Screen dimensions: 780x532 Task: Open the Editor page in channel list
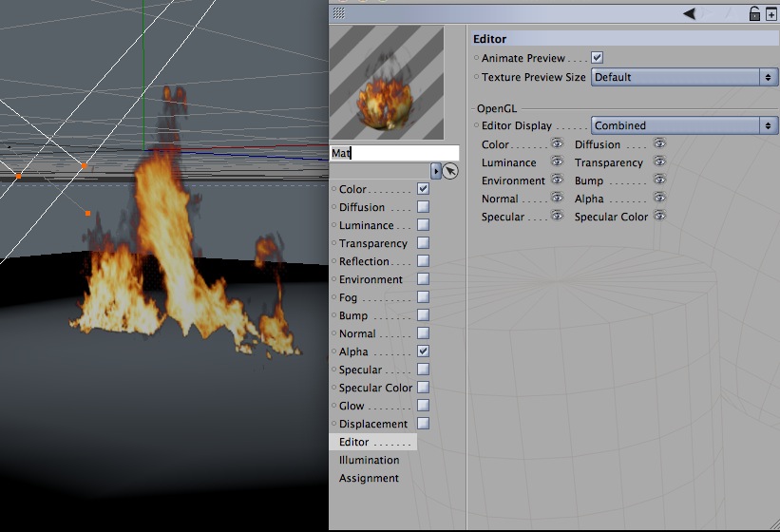[x=373, y=442]
